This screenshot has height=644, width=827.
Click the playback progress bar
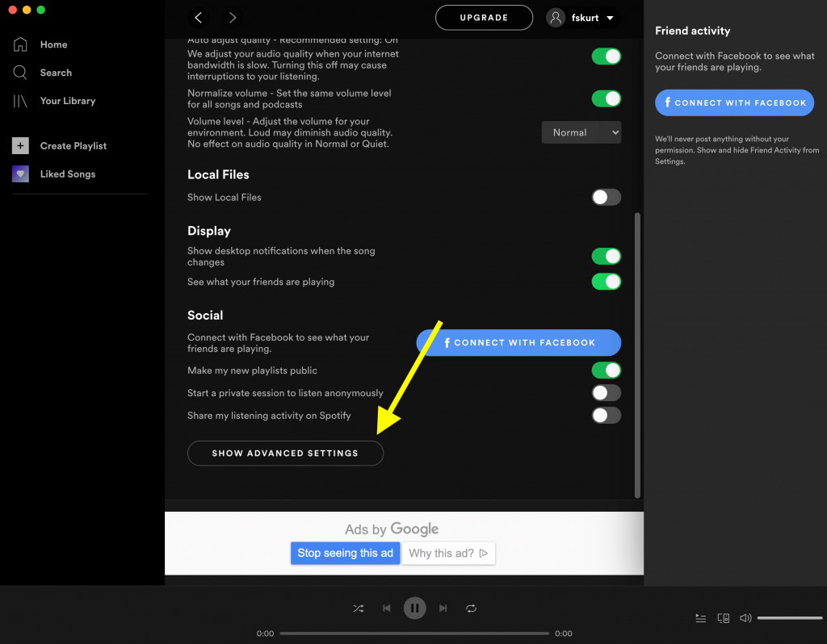tap(414, 634)
